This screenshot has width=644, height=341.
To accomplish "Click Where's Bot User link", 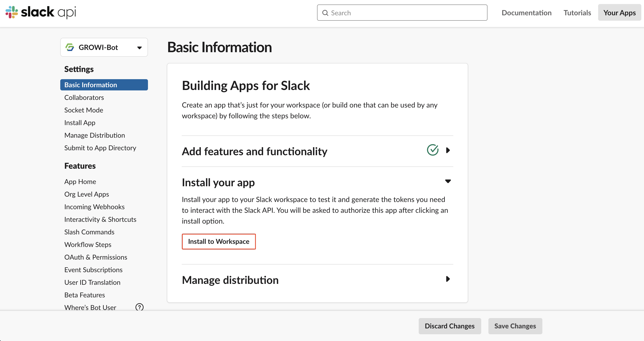I will point(90,307).
